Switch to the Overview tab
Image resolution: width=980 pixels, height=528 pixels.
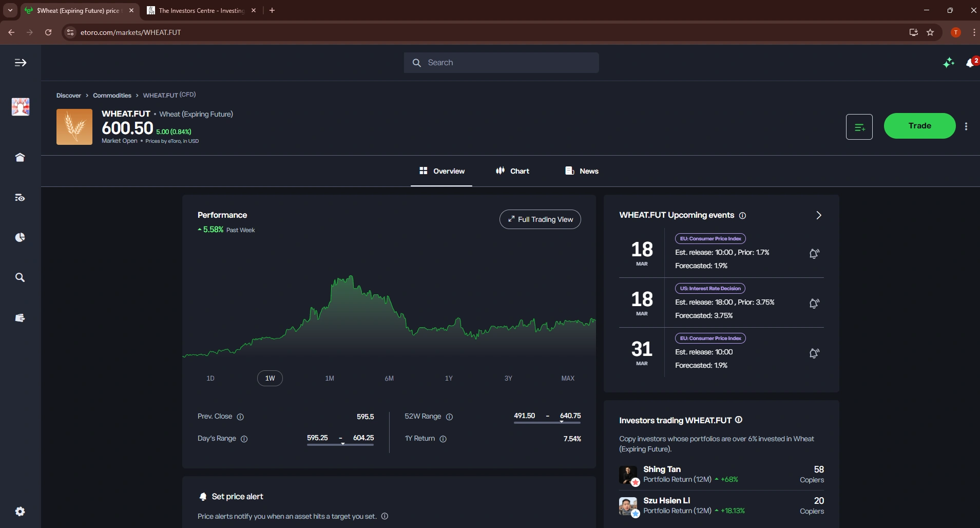tap(441, 171)
